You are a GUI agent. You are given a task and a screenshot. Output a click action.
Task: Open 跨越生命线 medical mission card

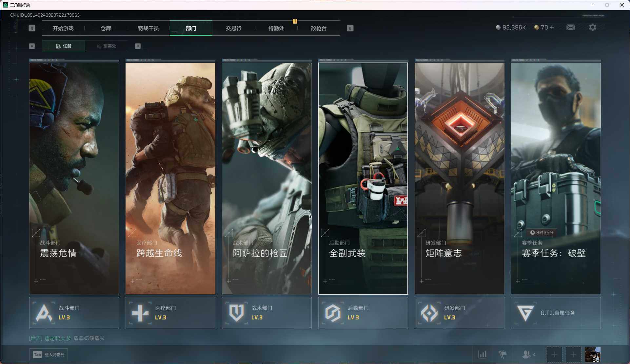(170, 178)
